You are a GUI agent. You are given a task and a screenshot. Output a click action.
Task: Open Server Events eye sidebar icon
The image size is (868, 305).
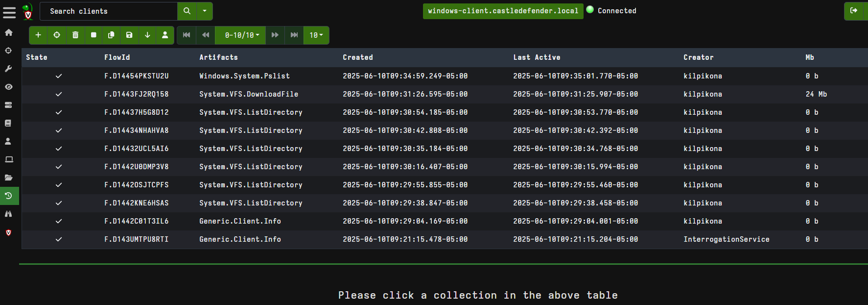point(8,87)
